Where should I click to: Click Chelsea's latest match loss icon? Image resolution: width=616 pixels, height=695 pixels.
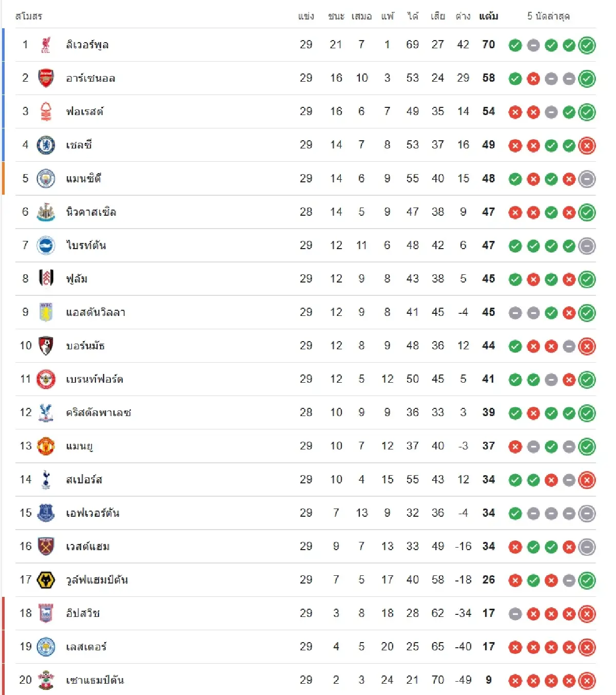[x=587, y=145]
